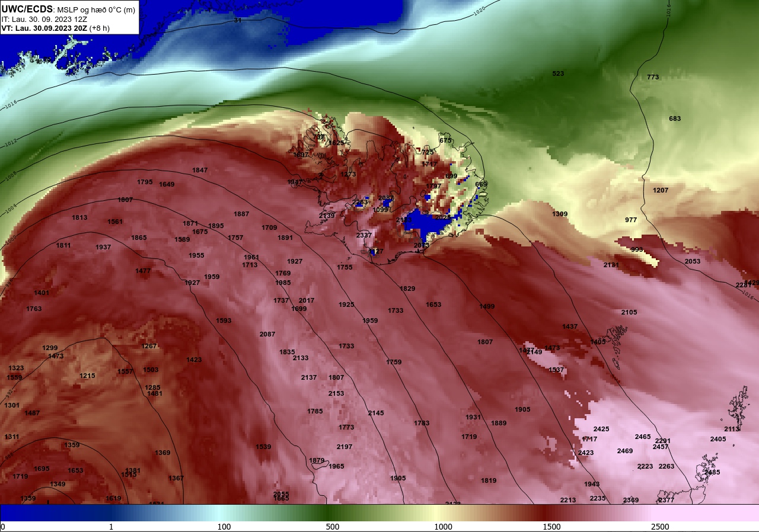This screenshot has height=532, width=759.
Task: Click the map value 1965
Action: 336,466
